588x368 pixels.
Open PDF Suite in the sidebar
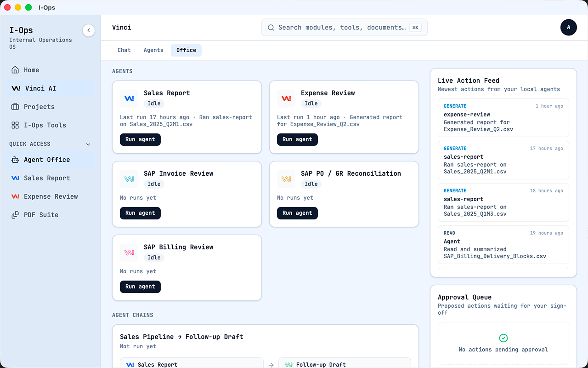click(51, 215)
